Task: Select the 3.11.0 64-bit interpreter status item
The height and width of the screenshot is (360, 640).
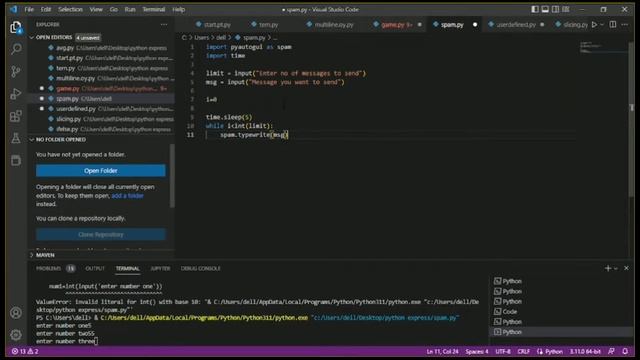Action: point(585,351)
